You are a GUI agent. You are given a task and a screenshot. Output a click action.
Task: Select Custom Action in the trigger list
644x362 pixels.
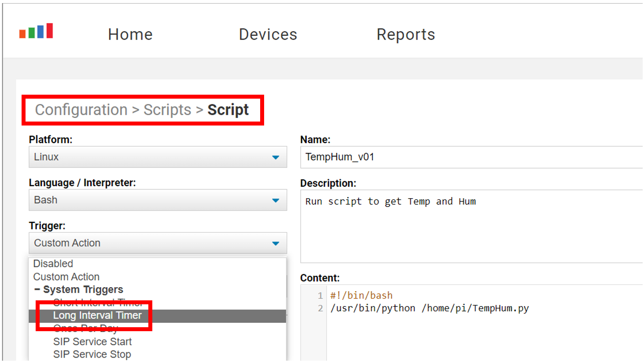tap(66, 277)
